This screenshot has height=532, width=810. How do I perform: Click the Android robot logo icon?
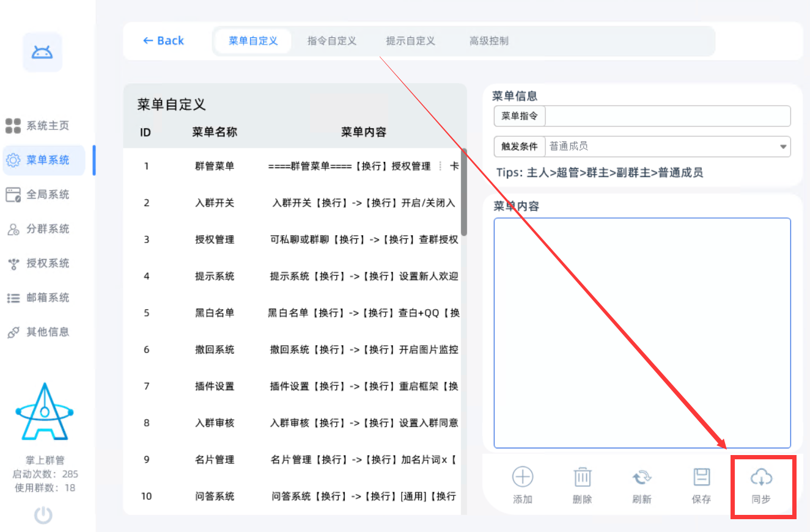click(42, 53)
